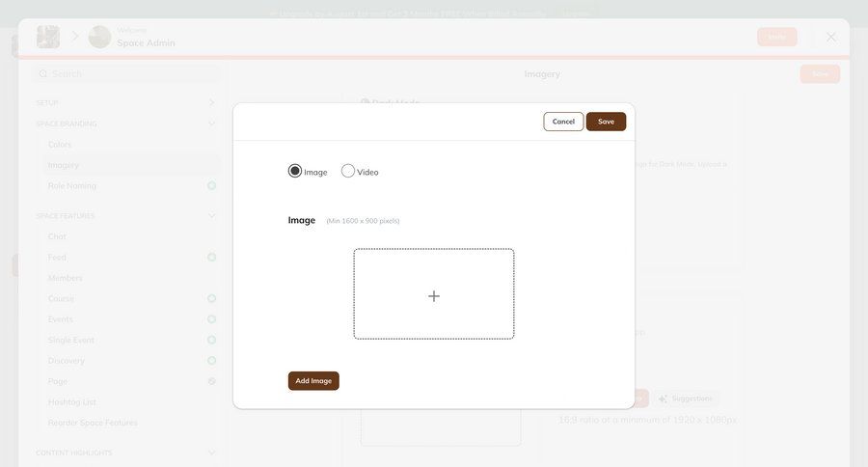Click the badge icon beside Role Naming
Image resolution: width=868 pixels, height=467 pixels.
pyautogui.click(x=211, y=185)
